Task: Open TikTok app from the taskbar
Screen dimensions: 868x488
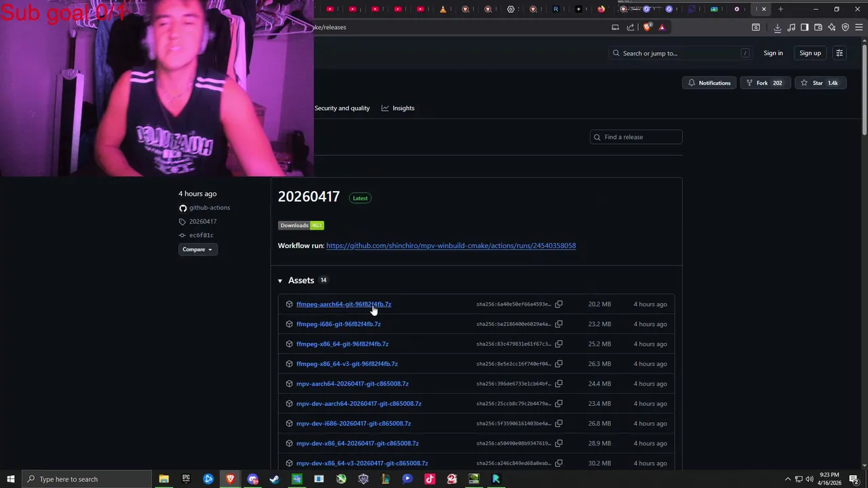Action: (x=429, y=479)
